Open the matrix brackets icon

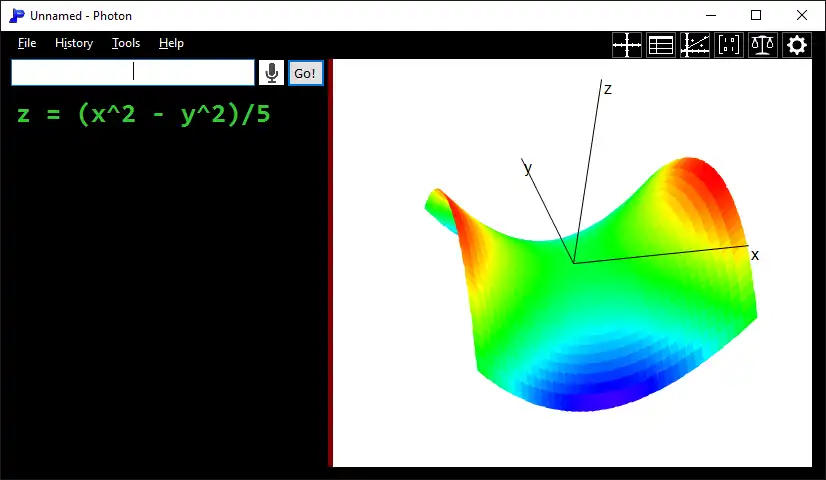click(729, 45)
